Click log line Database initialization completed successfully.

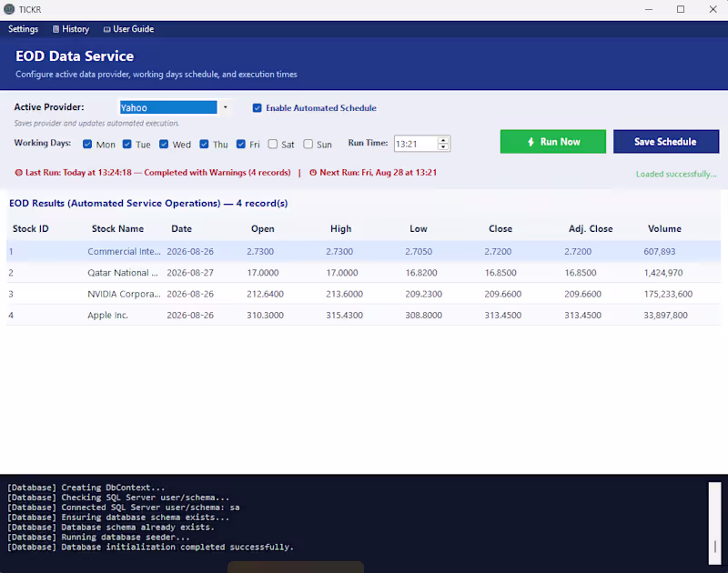[150, 548]
